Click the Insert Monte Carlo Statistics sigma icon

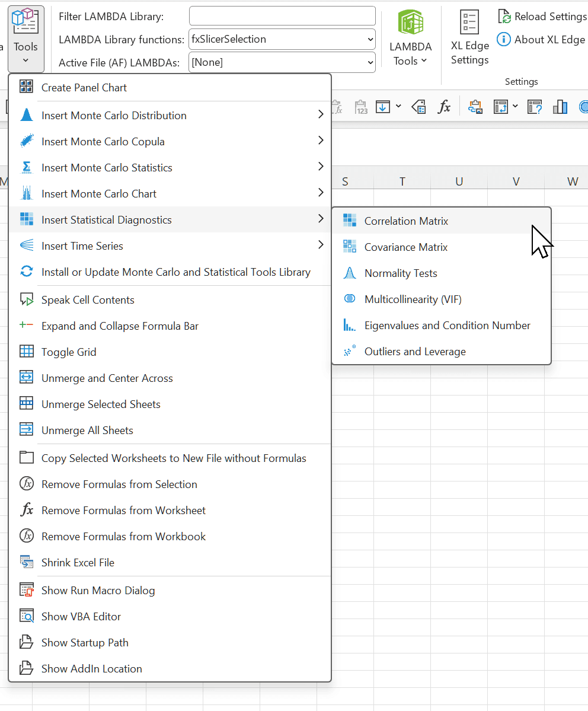pos(27,167)
